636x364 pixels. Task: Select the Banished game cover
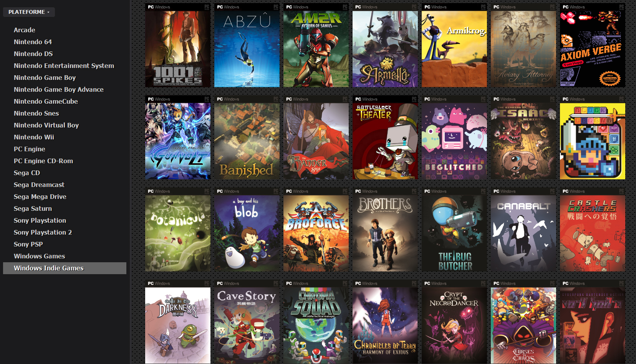coord(247,137)
